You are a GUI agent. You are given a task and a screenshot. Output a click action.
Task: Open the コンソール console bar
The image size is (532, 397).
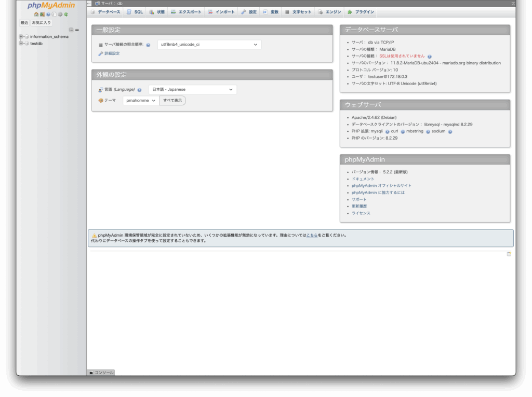click(x=101, y=373)
